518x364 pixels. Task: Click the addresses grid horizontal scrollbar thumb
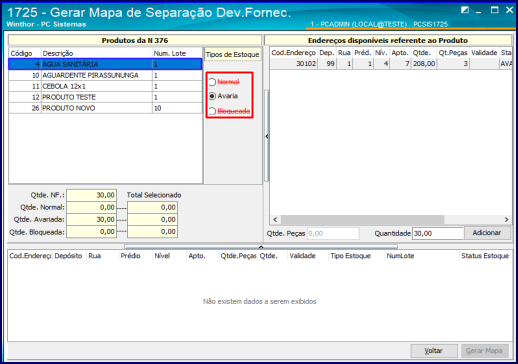pyautogui.click(x=362, y=219)
